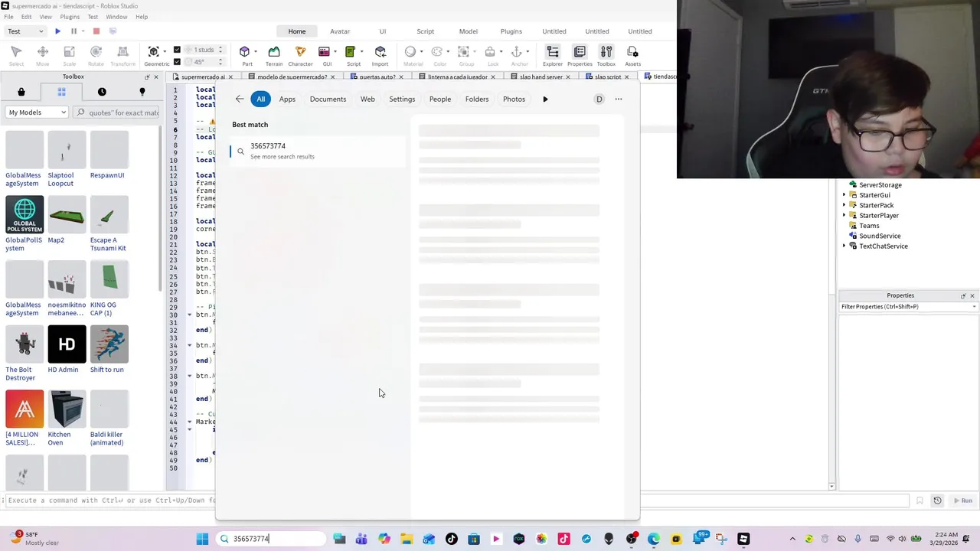Choose the Move tool

pyautogui.click(x=43, y=55)
